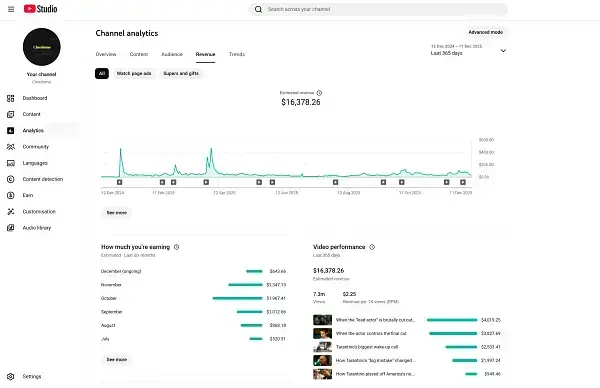Show info for Estimated revenue
The height and width of the screenshot is (388, 600).
320,93
